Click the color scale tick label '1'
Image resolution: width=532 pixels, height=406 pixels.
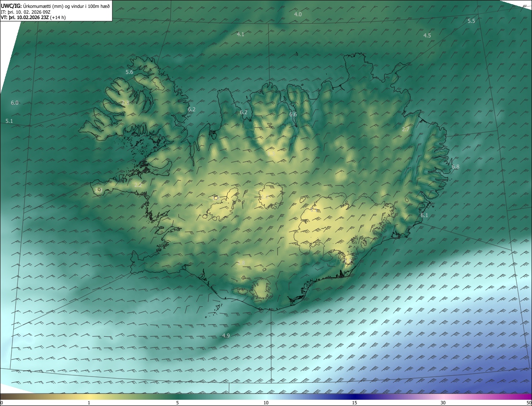[89, 403]
